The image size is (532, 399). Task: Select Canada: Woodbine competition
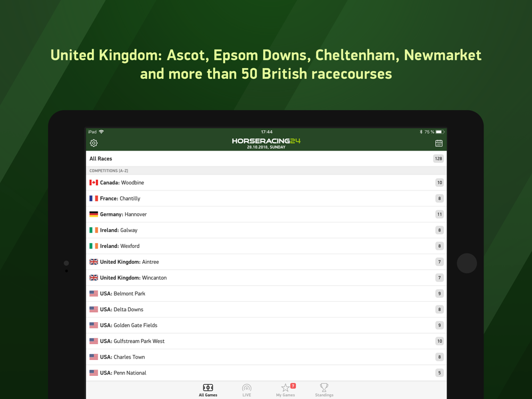(267, 182)
